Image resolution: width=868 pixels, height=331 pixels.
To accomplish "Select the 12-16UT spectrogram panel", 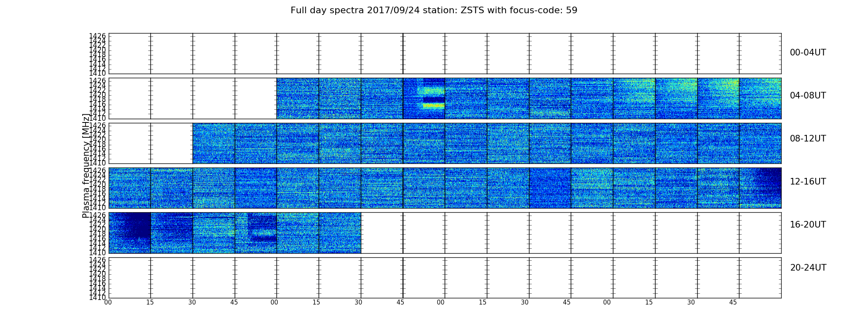I will coord(445,188).
